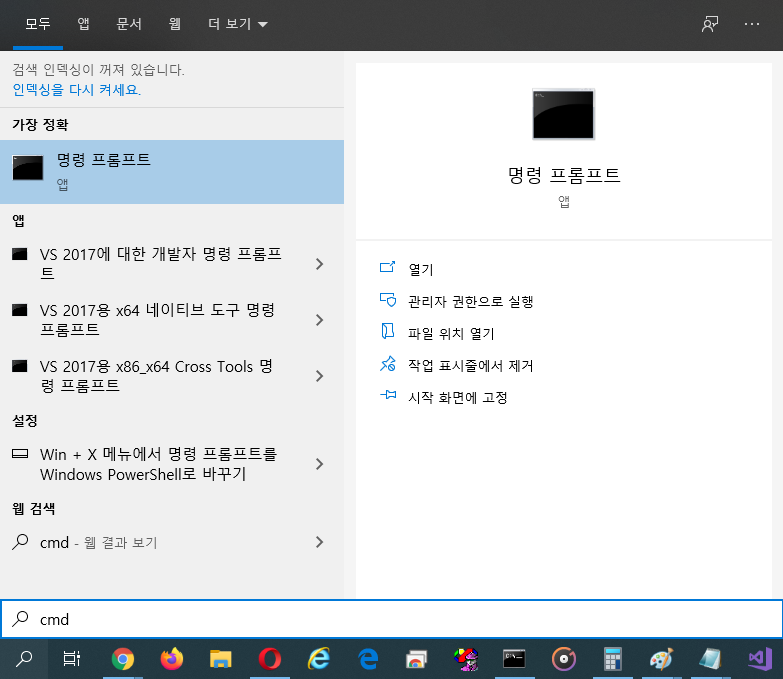Open the Command Prompt taskbar icon
Image resolution: width=783 pixels, height=679 pixels.
pos(514,659)
